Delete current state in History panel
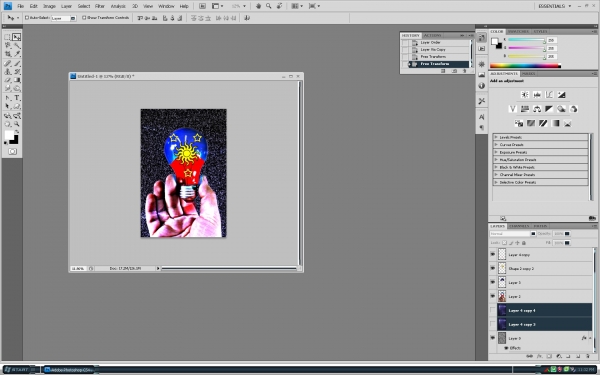 tap(465, 71)
